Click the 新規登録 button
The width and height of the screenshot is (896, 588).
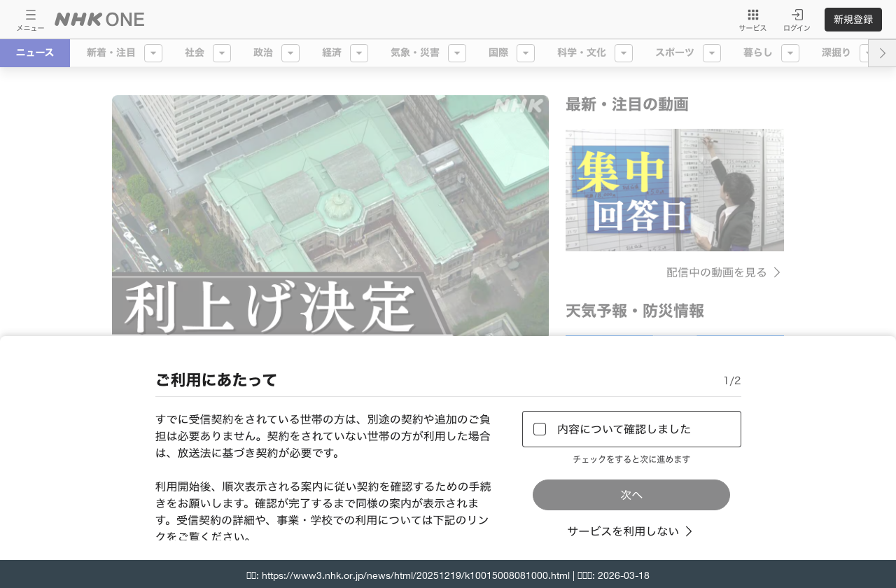coord(853,19)
